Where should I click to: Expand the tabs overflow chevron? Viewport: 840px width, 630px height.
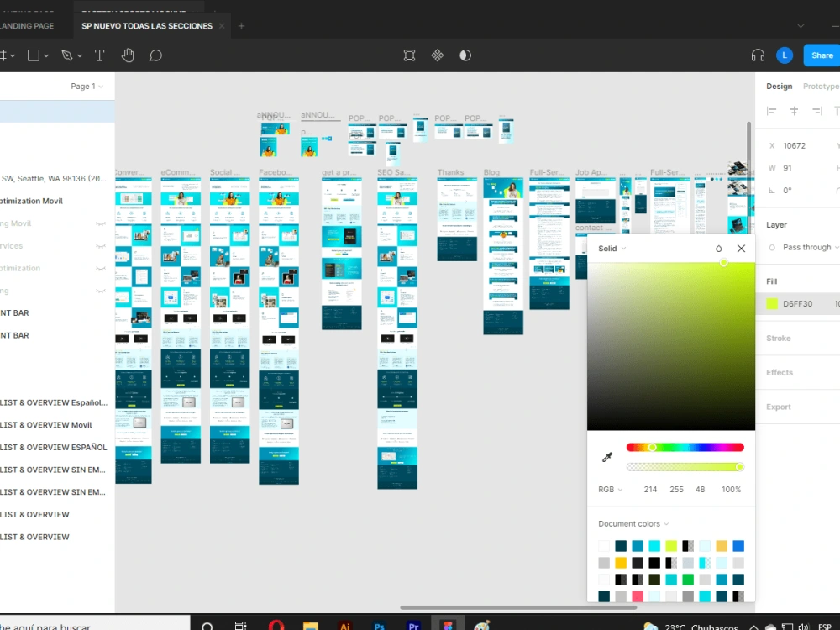point(801,26)
